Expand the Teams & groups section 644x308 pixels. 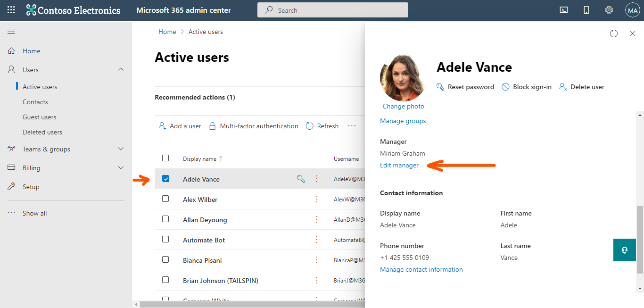[121, 149]
